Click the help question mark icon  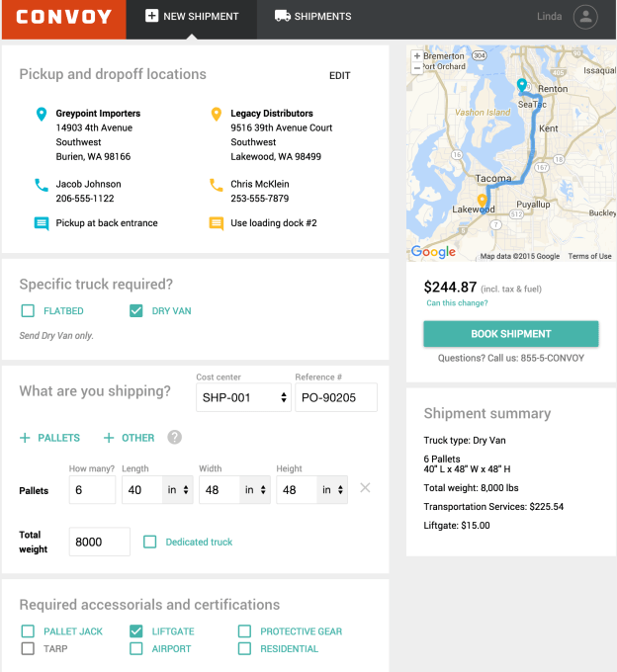click(x=174, y=437)
